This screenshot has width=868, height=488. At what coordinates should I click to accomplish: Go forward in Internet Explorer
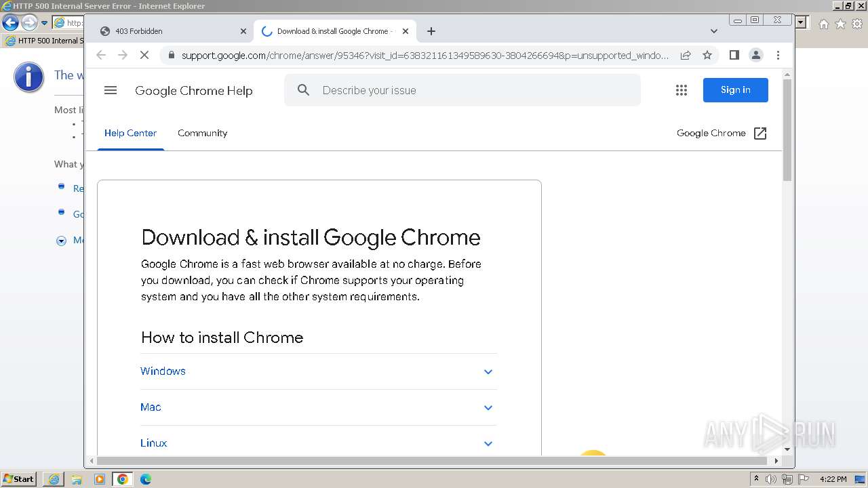[x=29, y=22]
